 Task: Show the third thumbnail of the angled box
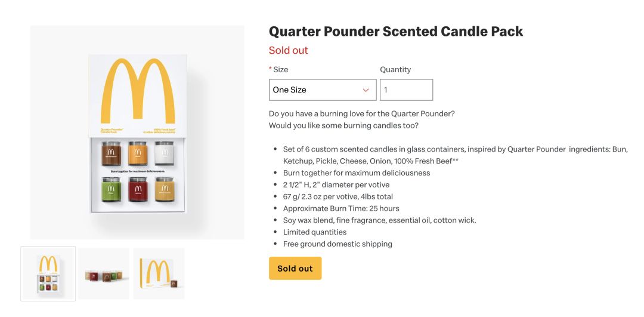coord(159,273)
